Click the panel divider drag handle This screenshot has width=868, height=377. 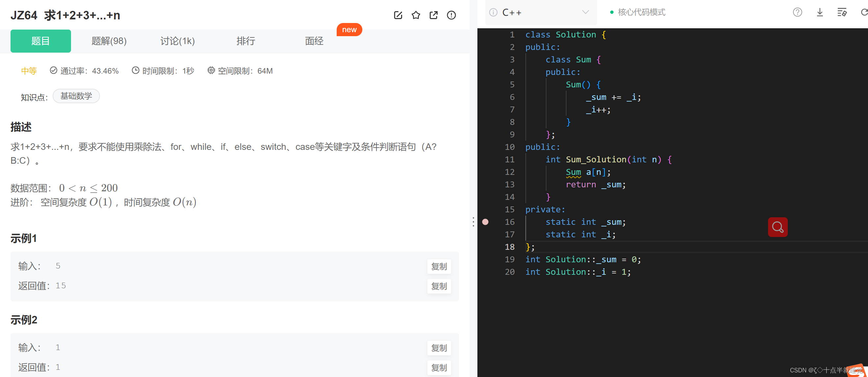[x=473, y=222]
